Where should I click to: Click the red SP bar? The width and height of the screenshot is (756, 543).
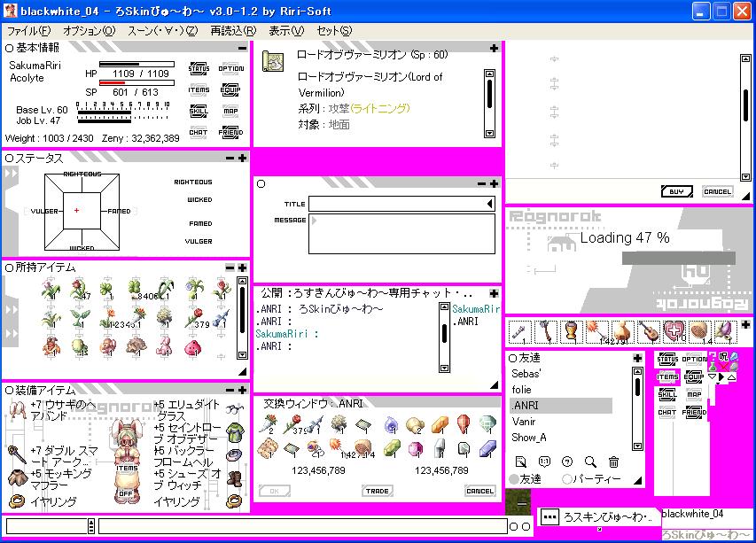(x=136, y=83)
